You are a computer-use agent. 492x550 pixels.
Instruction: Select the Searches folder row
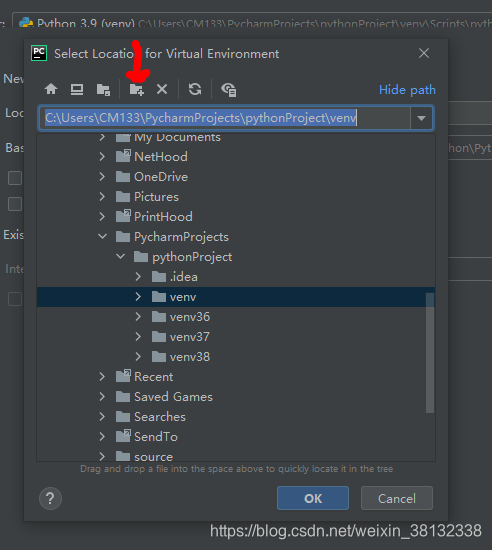(x=236, y=417)
